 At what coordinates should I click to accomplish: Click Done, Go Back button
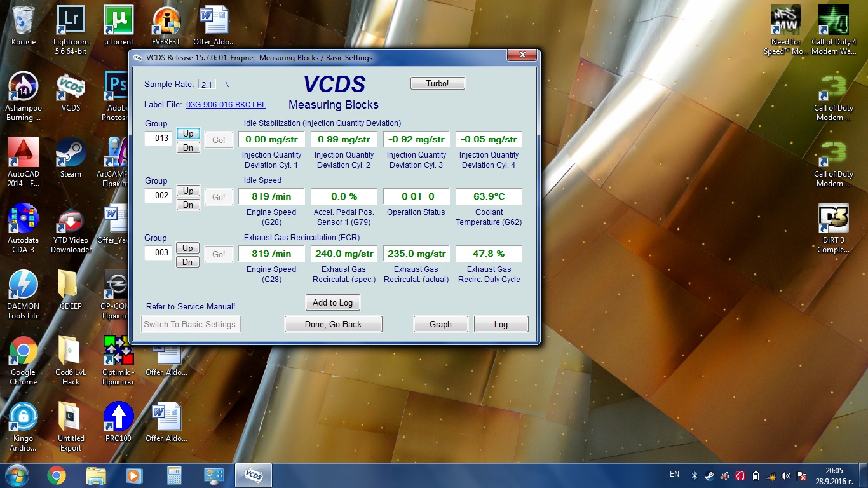[x=334, y=324]
